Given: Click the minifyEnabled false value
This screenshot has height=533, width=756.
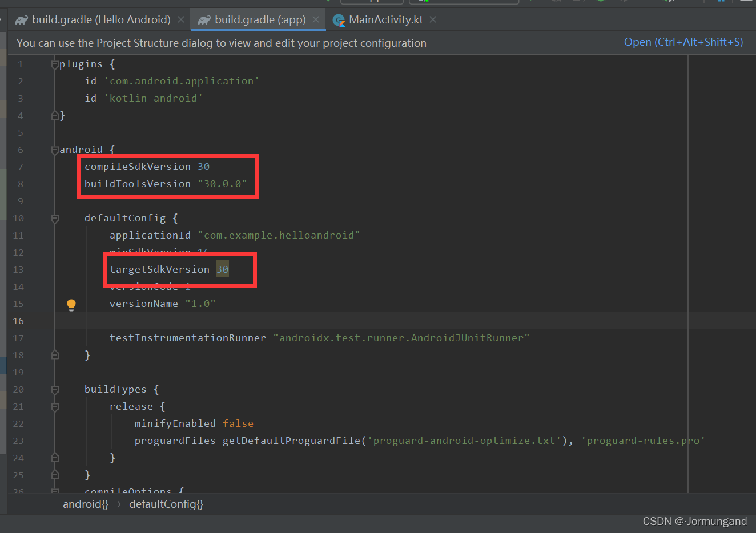Looking at the screenshot, I should tap(238, 423).
